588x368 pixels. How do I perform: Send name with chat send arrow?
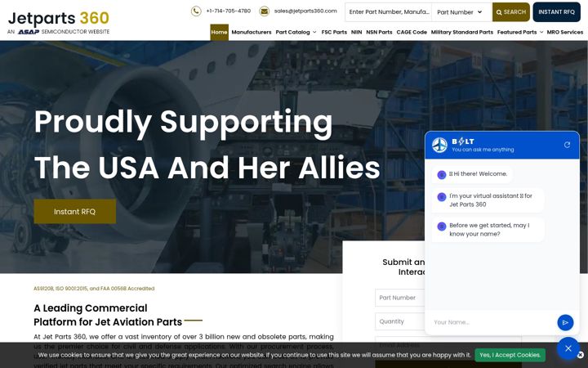point(565,322)
